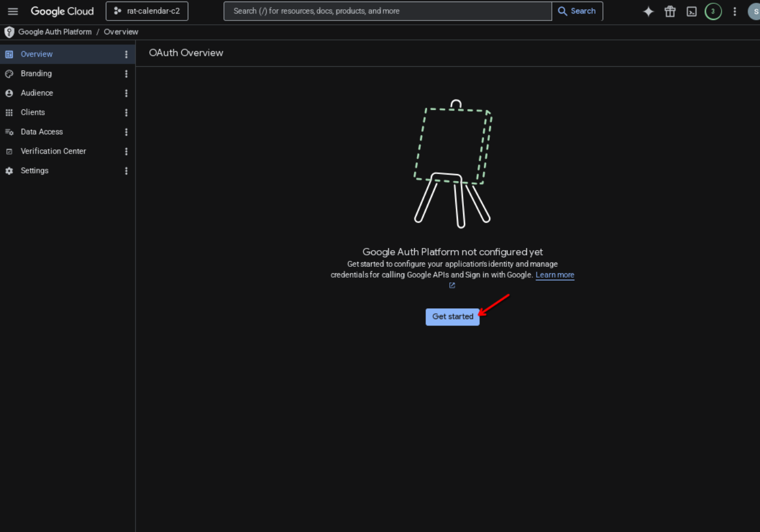
Task: Open the free trial gift icon
Action: point(670,11)
